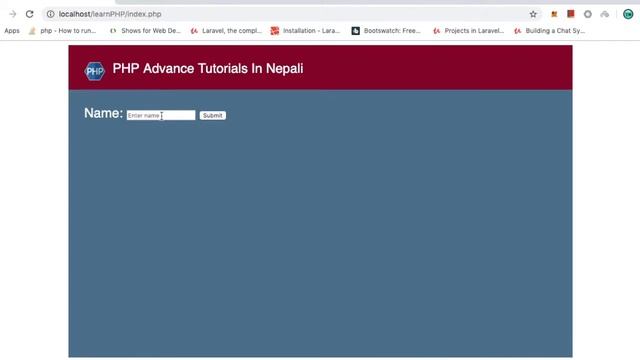This screenshot has width=640, height=360.
Task: Open 'Projects in Laravel...' bookmark
Action: 469,31
